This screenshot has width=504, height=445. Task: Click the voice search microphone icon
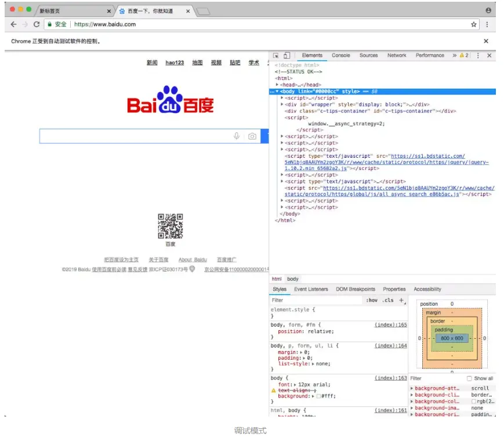[x=236, y=136]
